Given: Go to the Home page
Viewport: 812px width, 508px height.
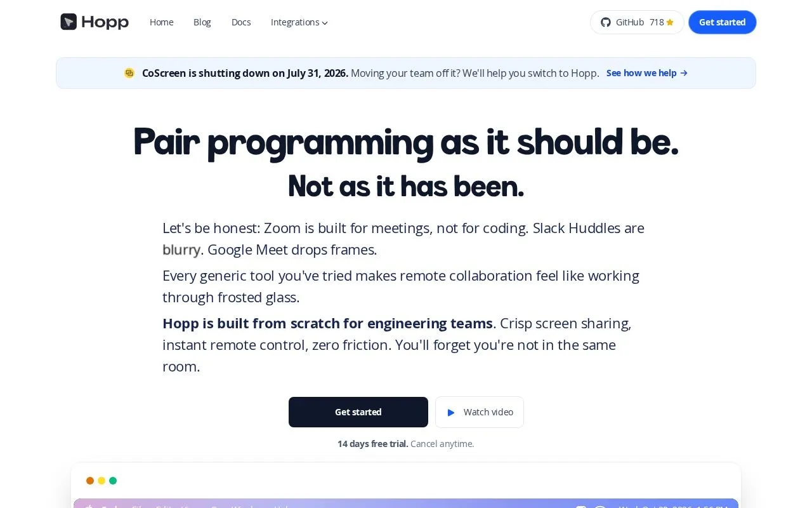Looking at the screenshot, I should (162, 22).
